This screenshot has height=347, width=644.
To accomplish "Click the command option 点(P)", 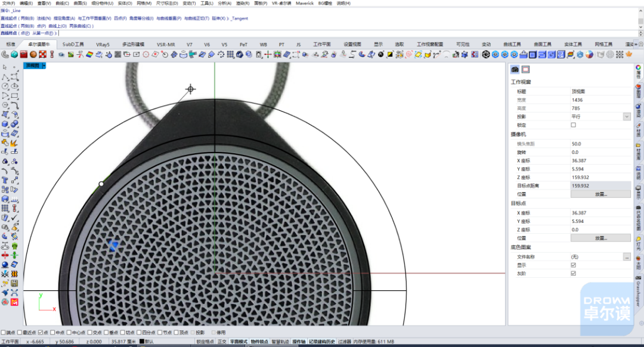I will click(x=25, y=33).
